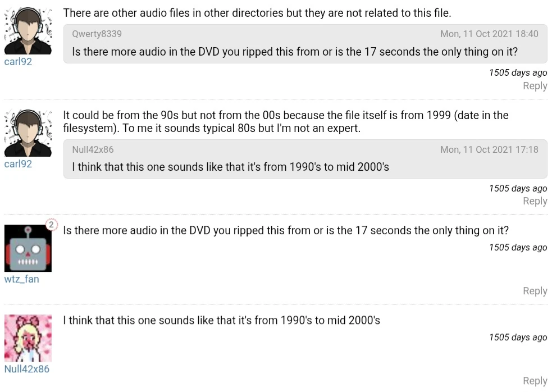The height and width of the screenshot is (392, 552).
Task: Visit the wtz_fan profile link
Action: [x=21, y=279]
